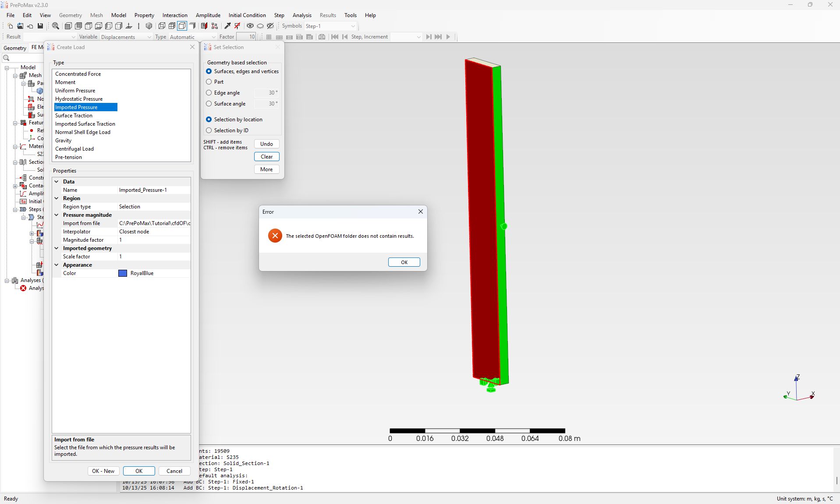Click the deformed/undeformed view icon left of the skip-to-first arrow
Image resolution: width=840 pixels, height=504 pixels.
[322, 37]
